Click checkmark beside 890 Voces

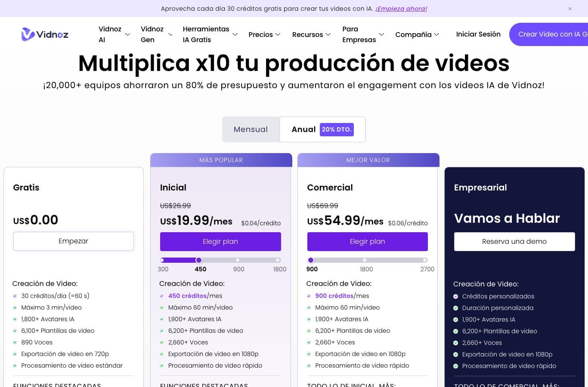tap(15, 342)
